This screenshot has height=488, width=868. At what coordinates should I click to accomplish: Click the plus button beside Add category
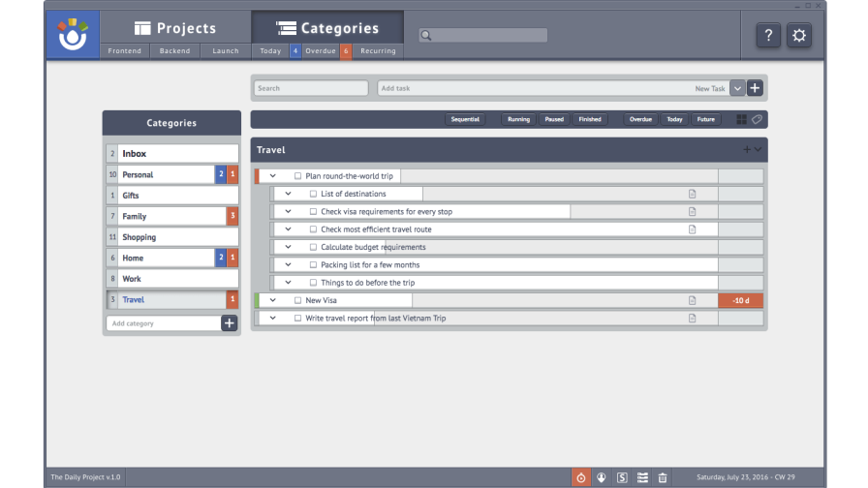[x=230, y=323]
